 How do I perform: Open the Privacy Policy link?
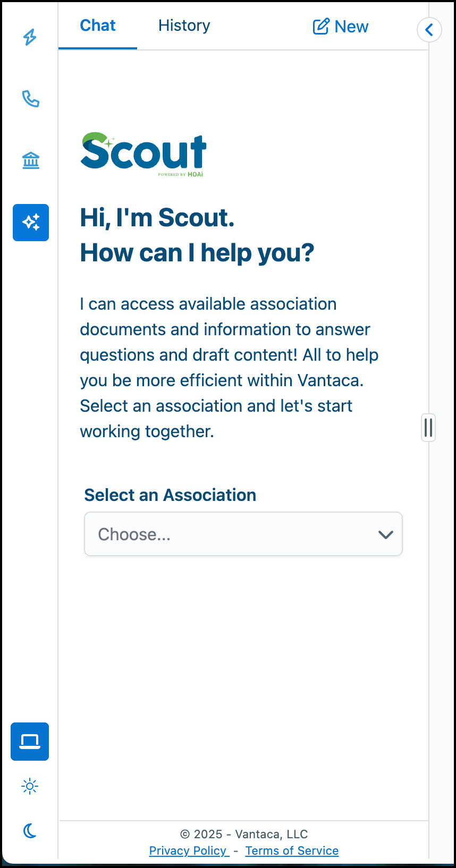189,850
